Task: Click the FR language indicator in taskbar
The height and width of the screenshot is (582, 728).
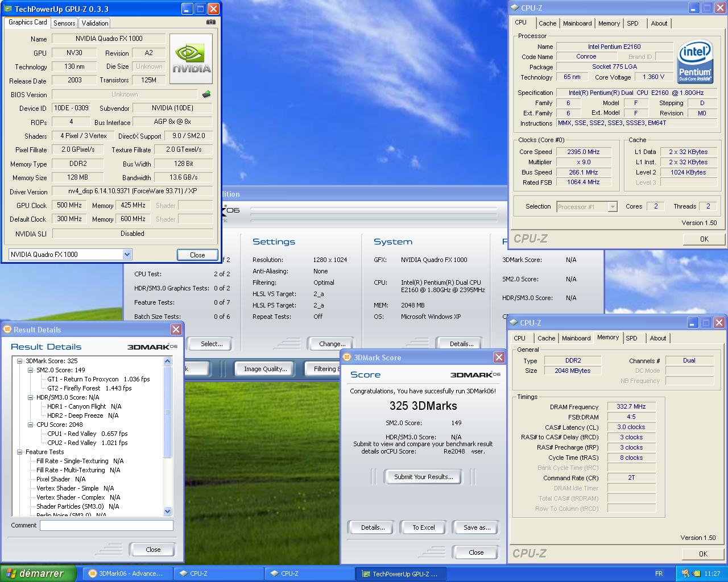Action: point(659,573)
